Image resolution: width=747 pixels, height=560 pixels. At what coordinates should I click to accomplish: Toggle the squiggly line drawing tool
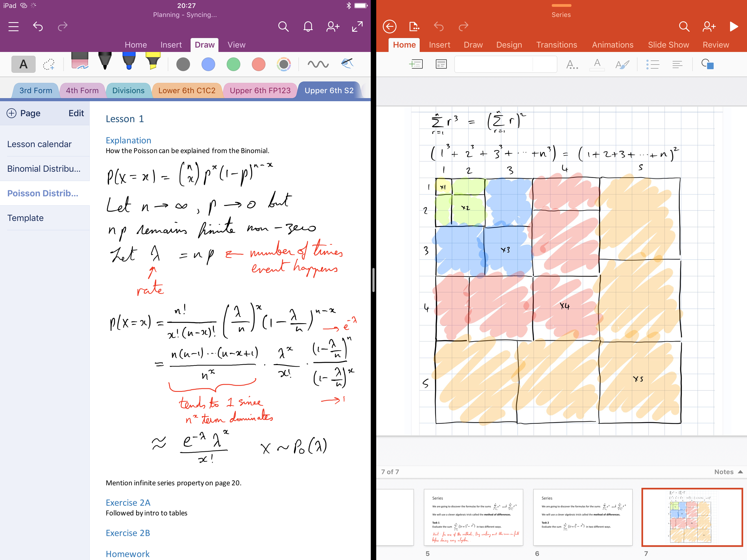(x=319, y=64)
